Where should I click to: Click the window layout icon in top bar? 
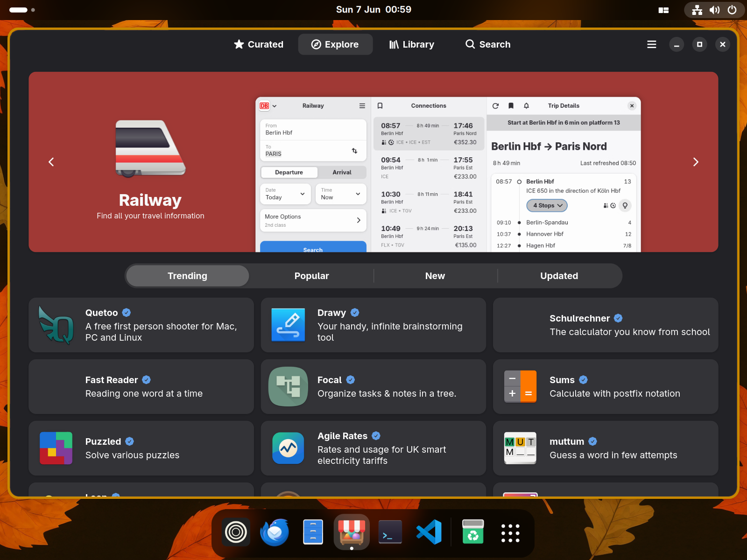coord(663,10)
